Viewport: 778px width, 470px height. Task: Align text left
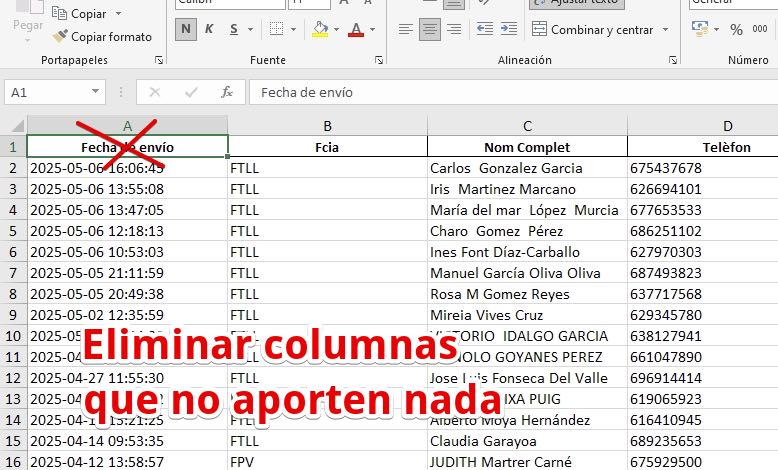(x=406, y=29)
